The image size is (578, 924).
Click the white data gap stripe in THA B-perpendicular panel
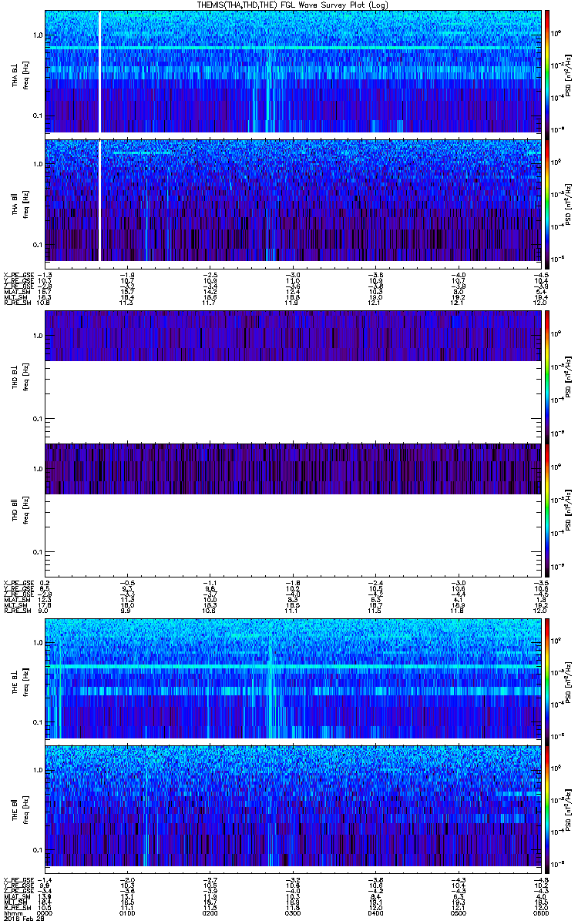click(x=100, y=72)
